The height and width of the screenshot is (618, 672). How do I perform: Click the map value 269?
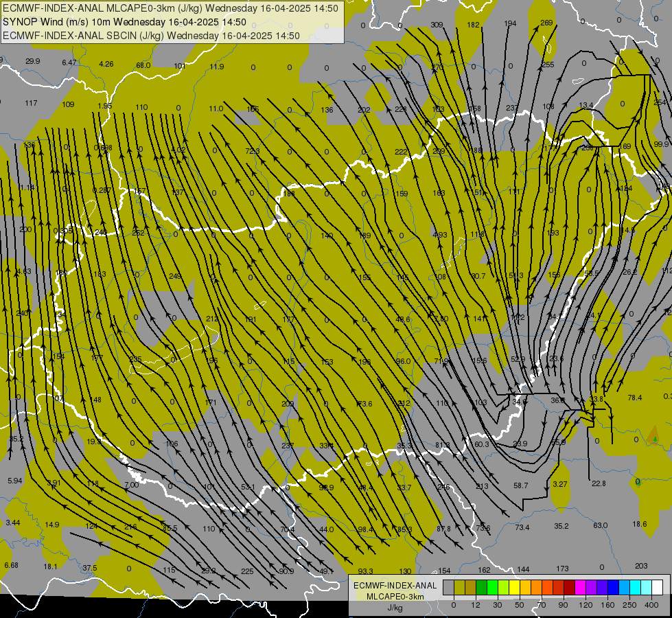(x=546, y=23)
